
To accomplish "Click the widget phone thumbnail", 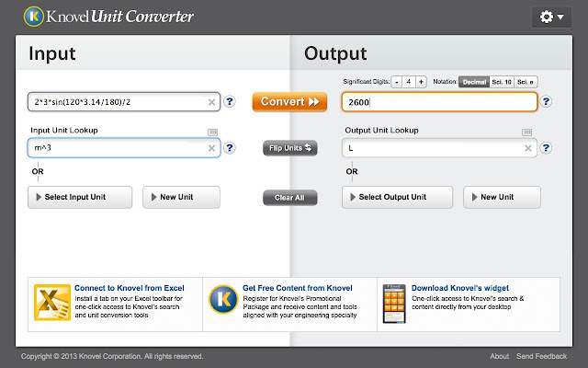I will [394, 304].
